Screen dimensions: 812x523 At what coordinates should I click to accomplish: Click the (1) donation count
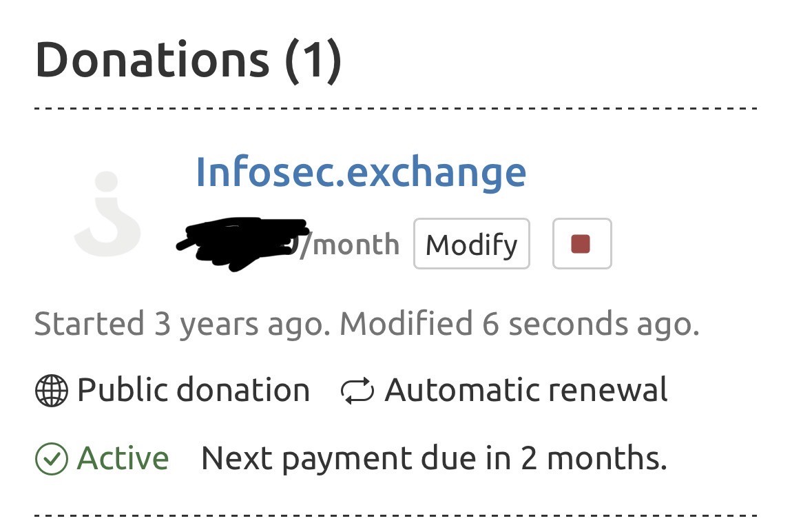[x=313, y=59]
